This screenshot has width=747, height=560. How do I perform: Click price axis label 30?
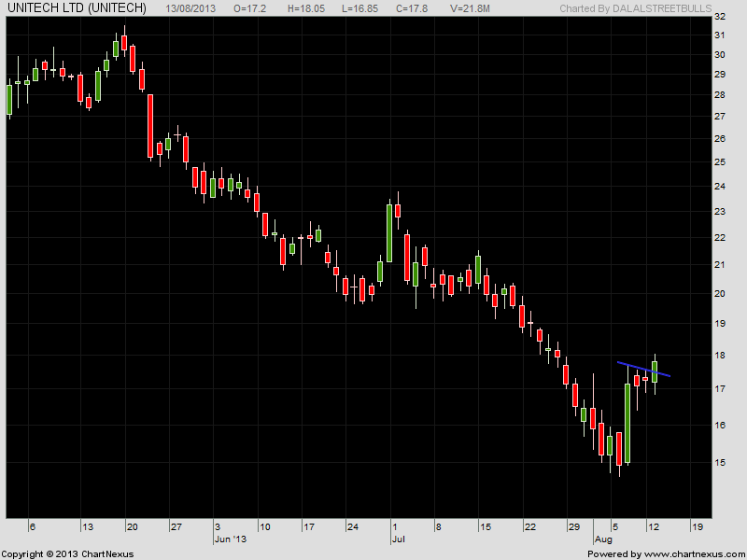720,55
